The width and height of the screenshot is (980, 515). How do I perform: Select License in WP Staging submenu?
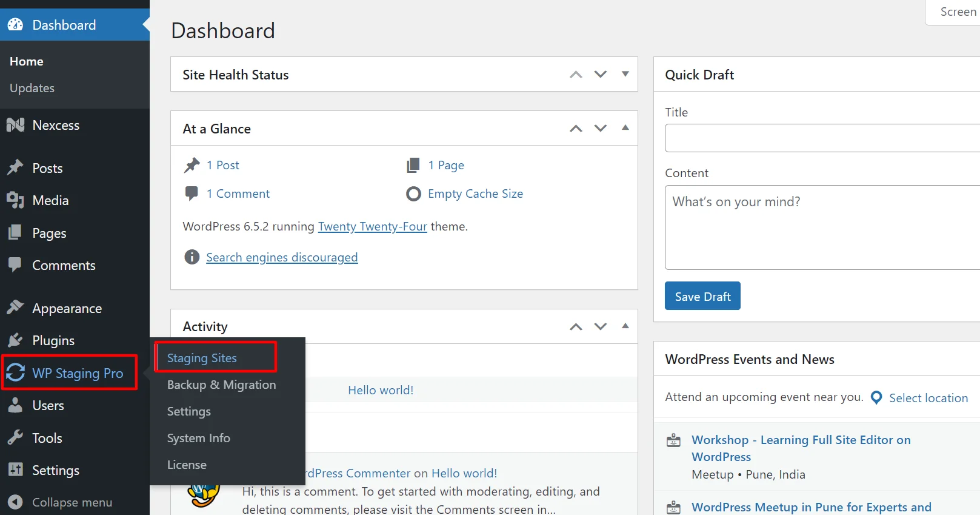187,465
